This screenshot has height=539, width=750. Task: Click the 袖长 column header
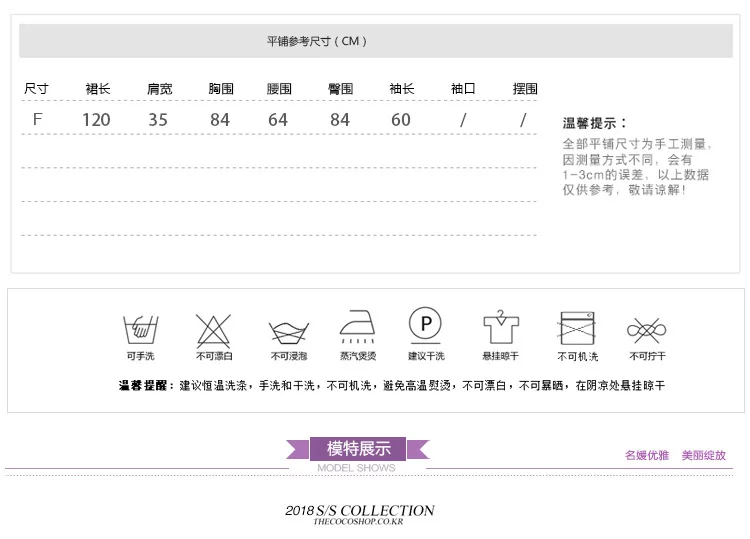402,88
